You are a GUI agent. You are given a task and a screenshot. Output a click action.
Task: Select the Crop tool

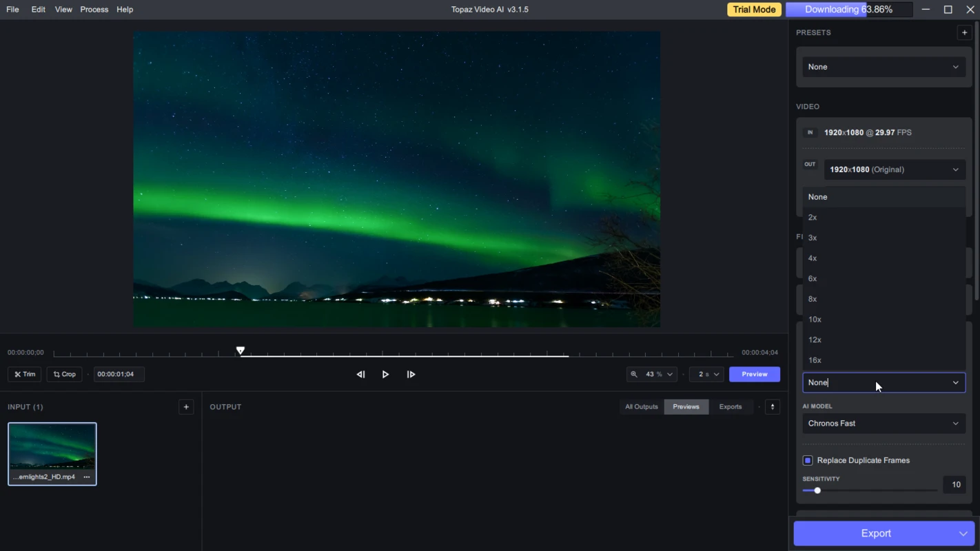(x=65, y=374)
